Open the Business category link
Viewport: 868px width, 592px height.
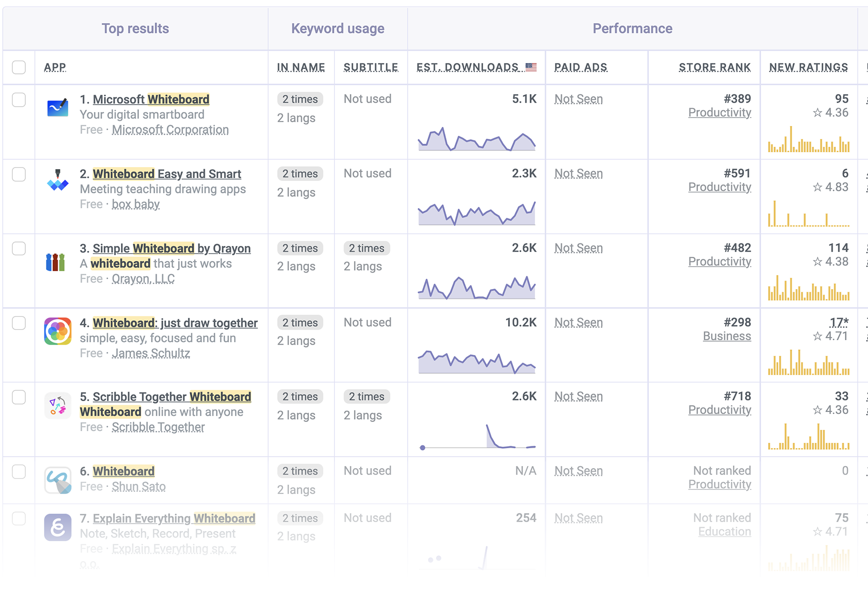(727, 336)
